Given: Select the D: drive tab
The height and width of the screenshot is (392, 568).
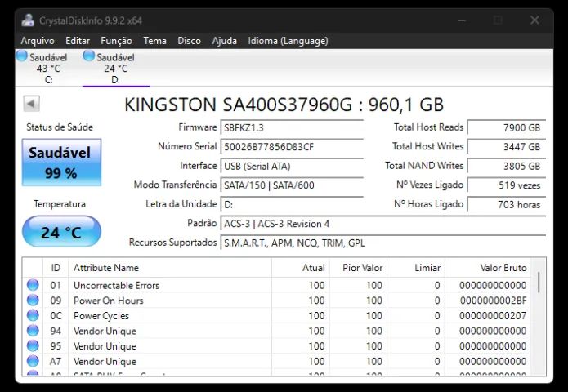Looking at the screenshot, I should pyautogui.click(x=116, y=69).
